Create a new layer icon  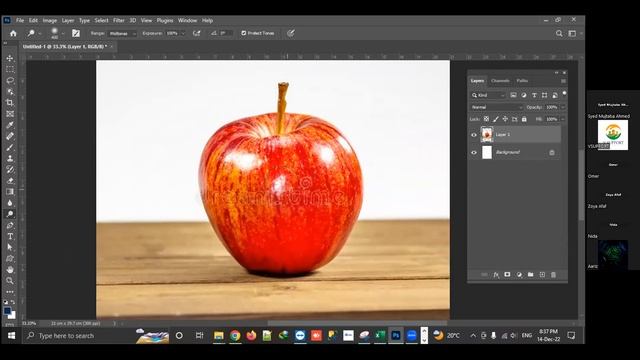click(542, 275)
